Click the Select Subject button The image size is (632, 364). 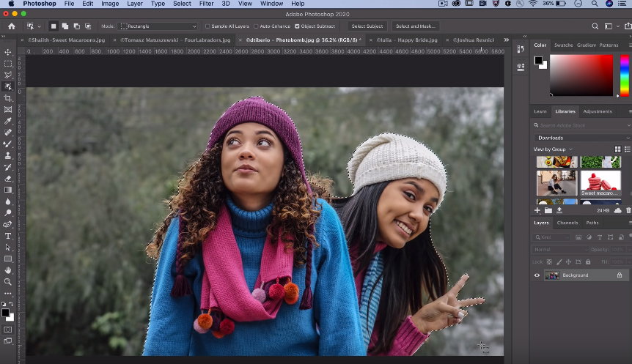click(367, 26)
